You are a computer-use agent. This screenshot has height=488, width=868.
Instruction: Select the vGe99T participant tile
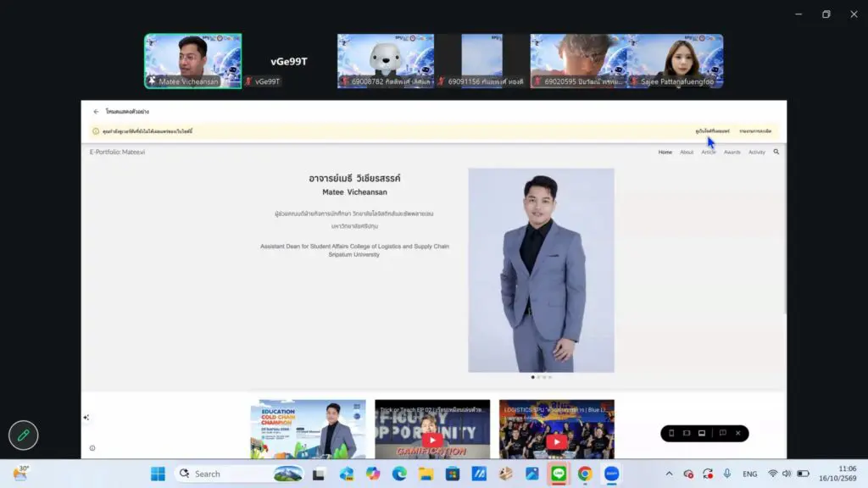tap(289, 61)
